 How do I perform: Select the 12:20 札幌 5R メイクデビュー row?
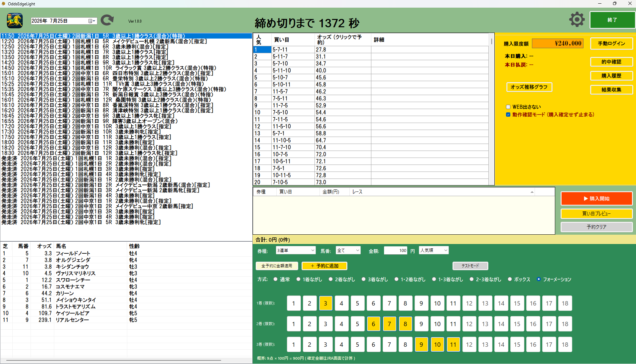126,41
